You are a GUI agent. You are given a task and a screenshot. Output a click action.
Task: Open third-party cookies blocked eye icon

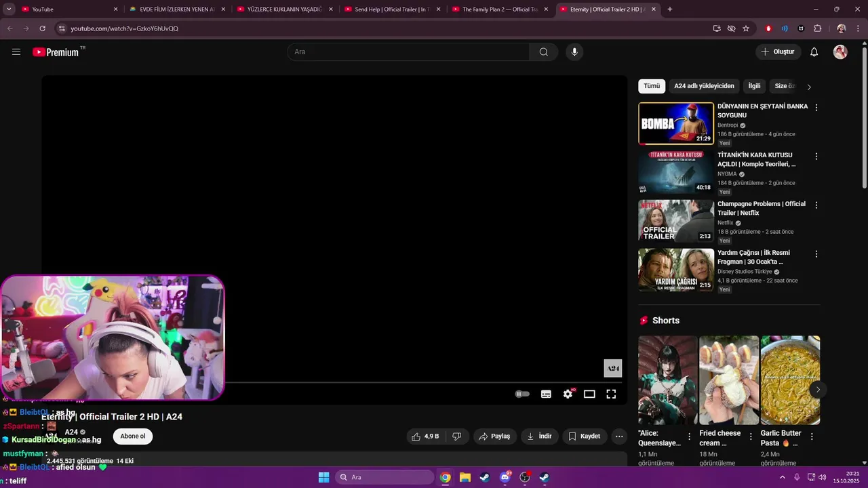[731, 28]
